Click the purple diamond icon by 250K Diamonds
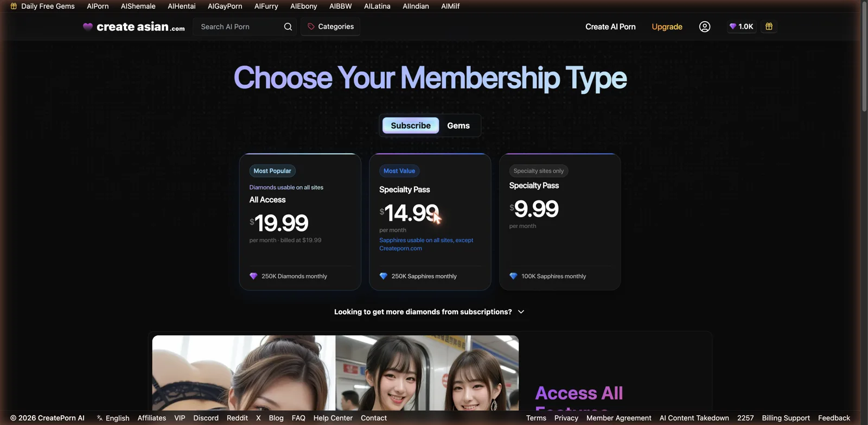Viewport: 868px width, 425px height. point(253,276)
